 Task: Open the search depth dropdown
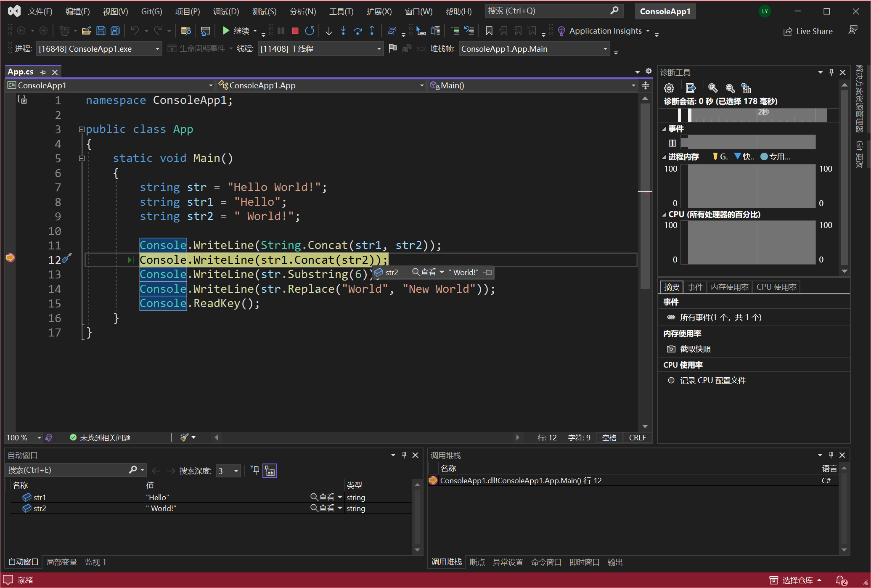236,471
